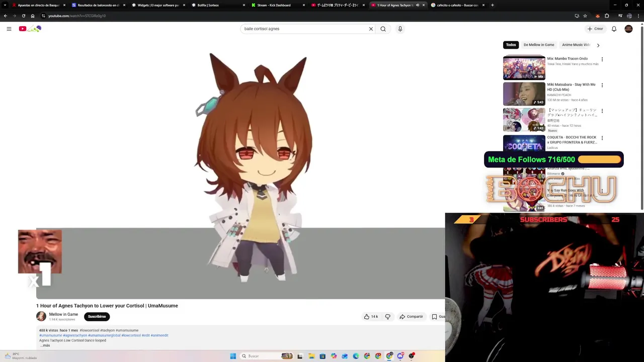Open the media control icon in toolbar
Viewport: 644px width, 362px height.
pos(620,16)
